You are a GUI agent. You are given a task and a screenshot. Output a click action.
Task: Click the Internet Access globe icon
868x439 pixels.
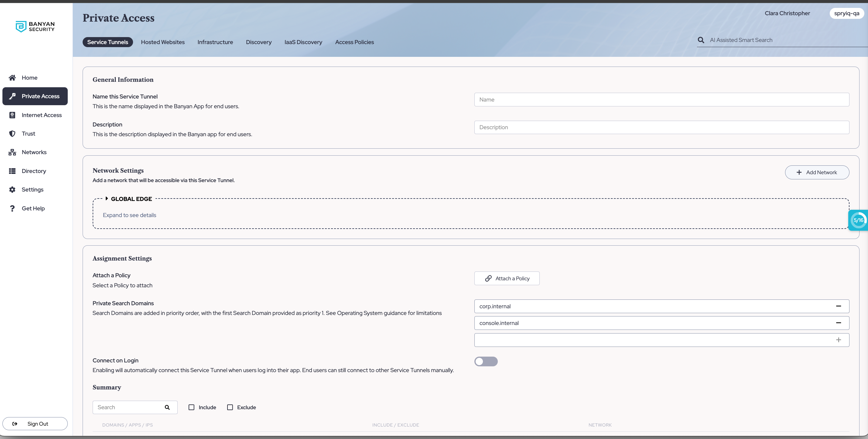tap(12, 115)
